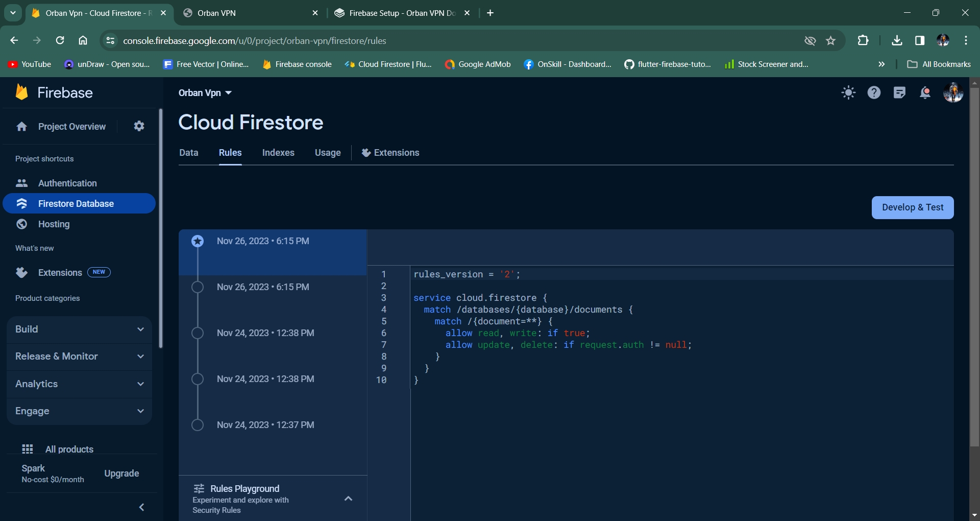Open the Firebase notifications bell
The image size is (980, 521).
tap(925, 92)
